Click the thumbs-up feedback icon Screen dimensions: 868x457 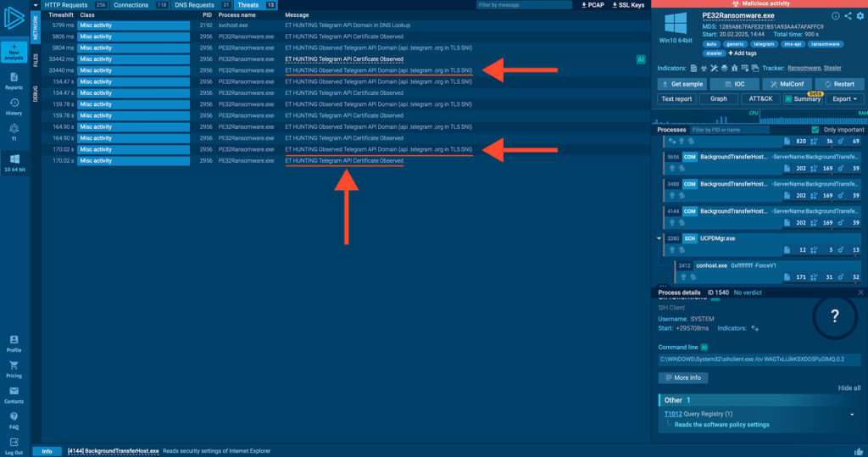(x=860, y=451)
